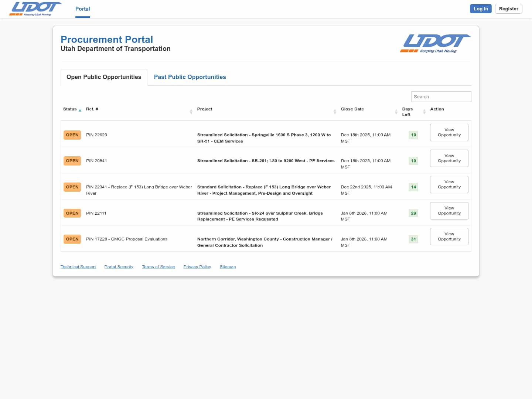The height and width of the screenshot is (399, 532).
Task: Click 'PIN 22341 - Replace (F 153)' reference text
Action: click(x=139, y=190)
